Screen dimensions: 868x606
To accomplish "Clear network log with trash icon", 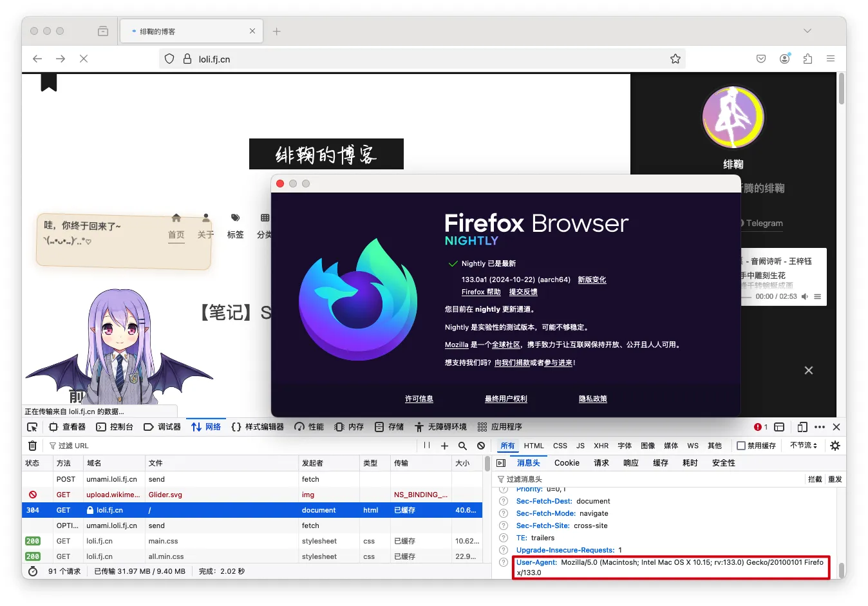I will (x=32, y=446).
